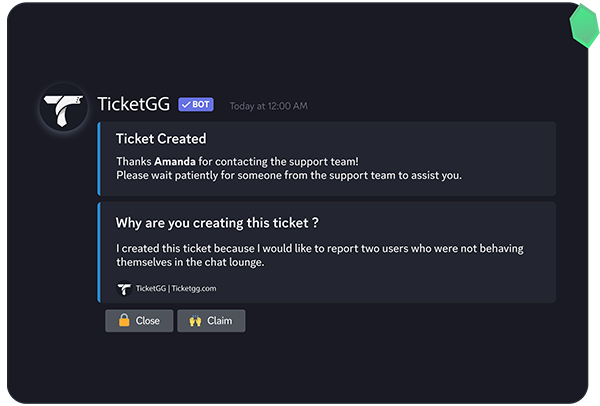Click the small TicketGG footer logo
The image size is (600, 406).
pyautogui.click(x=124, y=289)
